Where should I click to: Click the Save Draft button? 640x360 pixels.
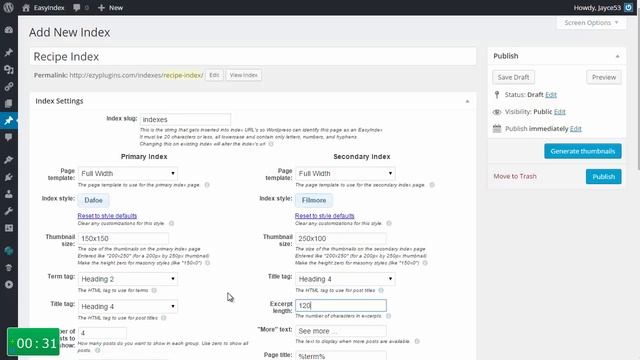pyautogui.click(x=513, y=77)
